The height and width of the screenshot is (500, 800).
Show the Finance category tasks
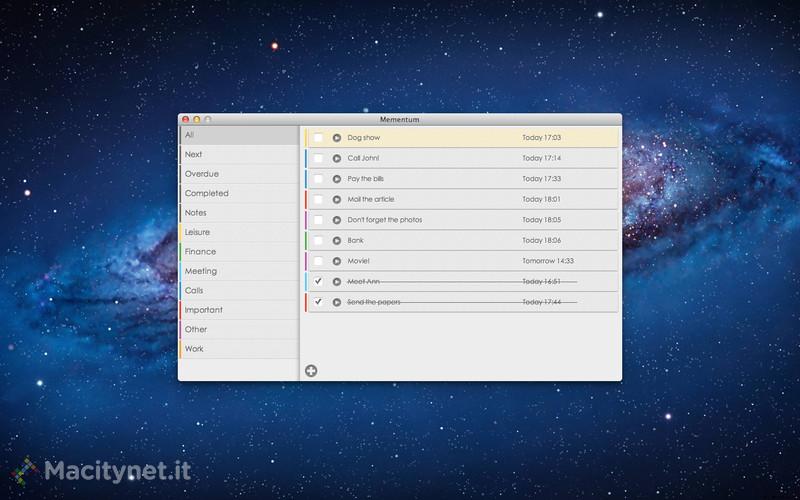(x=200, y=252)
